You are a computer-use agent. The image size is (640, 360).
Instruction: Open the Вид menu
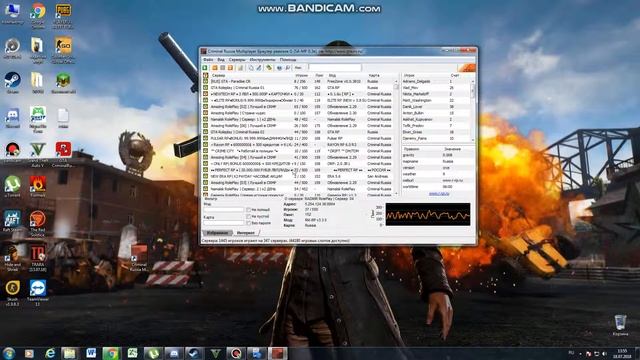tap(221, 60)
